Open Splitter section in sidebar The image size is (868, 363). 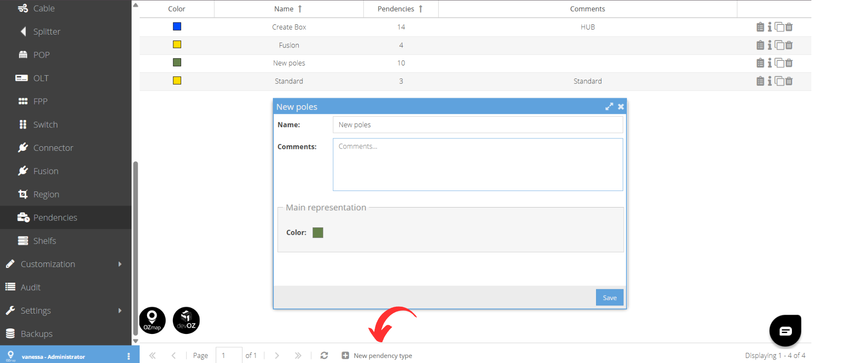66,31
